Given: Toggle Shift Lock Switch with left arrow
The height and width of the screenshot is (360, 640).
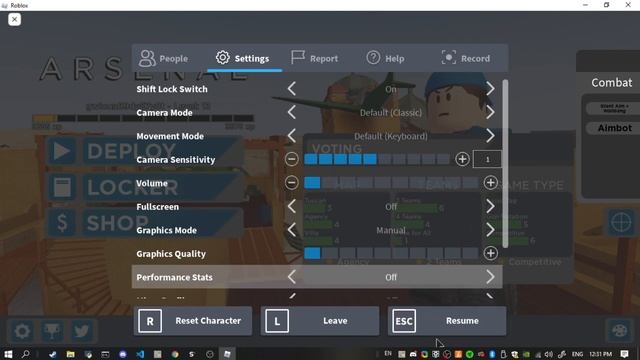Looking at the screenshot, I should pyautogui.click(x=291, y=89).
